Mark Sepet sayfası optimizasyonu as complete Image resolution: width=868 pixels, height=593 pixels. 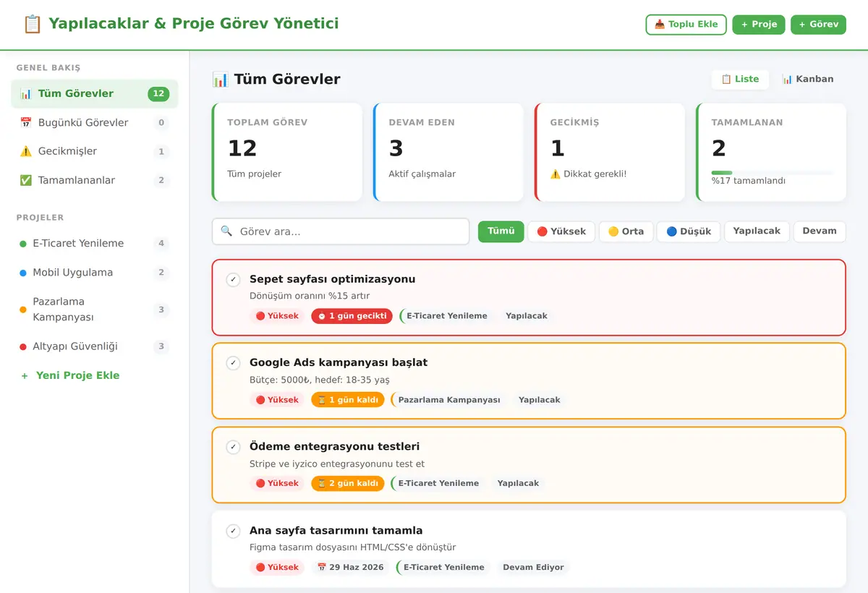click(233, 280)
